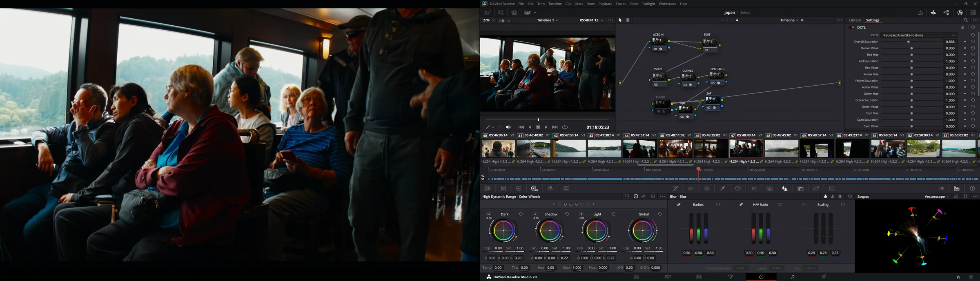This screenshot has height=281, width=980.
Task: Switch to the Edit page
Action: click(x=699, y=277)
